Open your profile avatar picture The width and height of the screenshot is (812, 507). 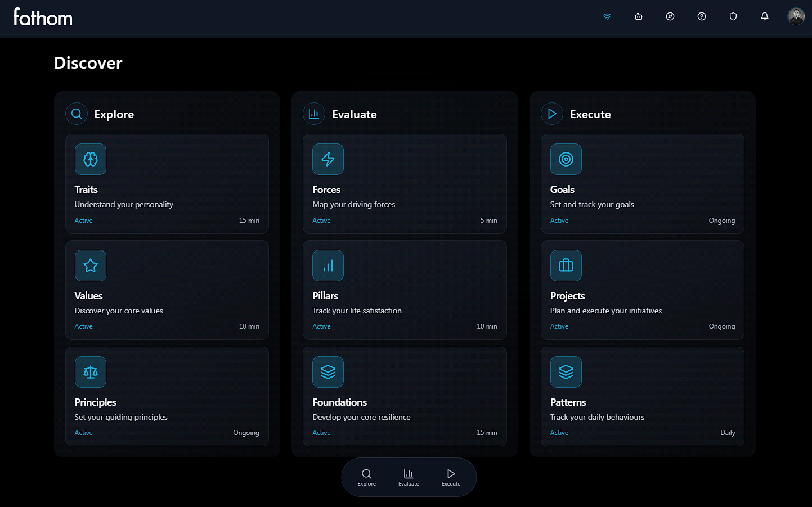[x=796, y=16]
